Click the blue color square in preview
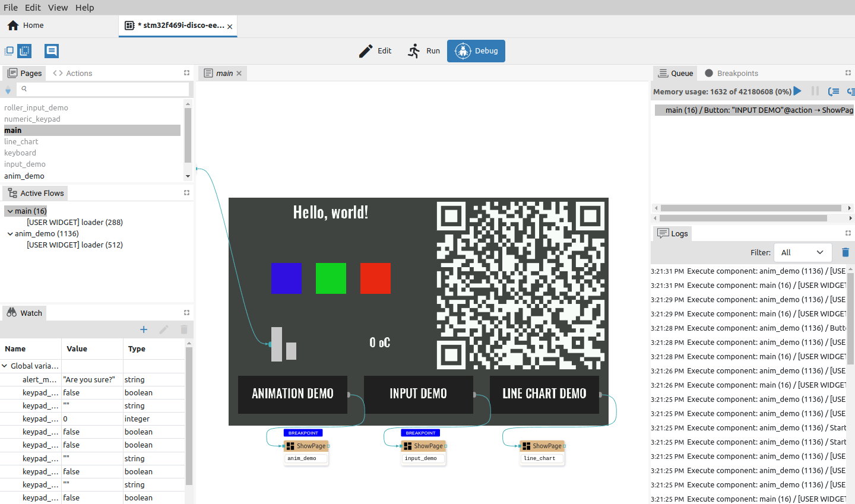855x504 pixels. 286,278
